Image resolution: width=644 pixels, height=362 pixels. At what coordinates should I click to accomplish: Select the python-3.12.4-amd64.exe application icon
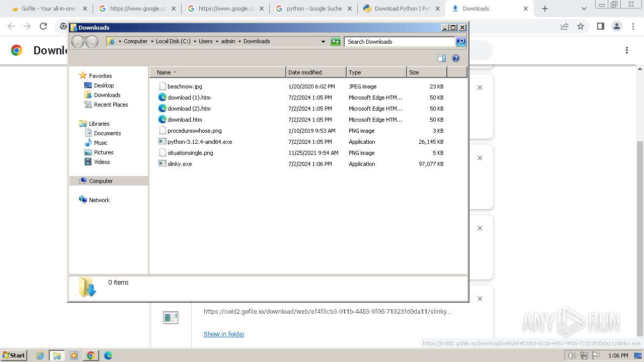(x=162, y=142)
